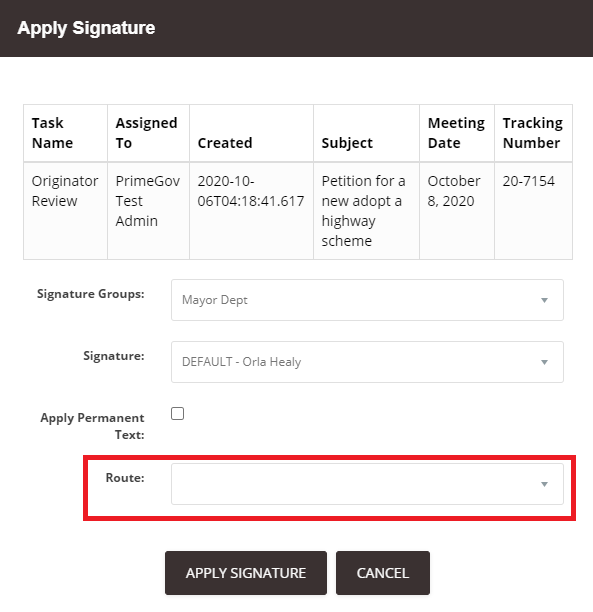593x612 pixels.
Task: Expand the Mayor Dept signature group selector
Action: pos(367,300)
